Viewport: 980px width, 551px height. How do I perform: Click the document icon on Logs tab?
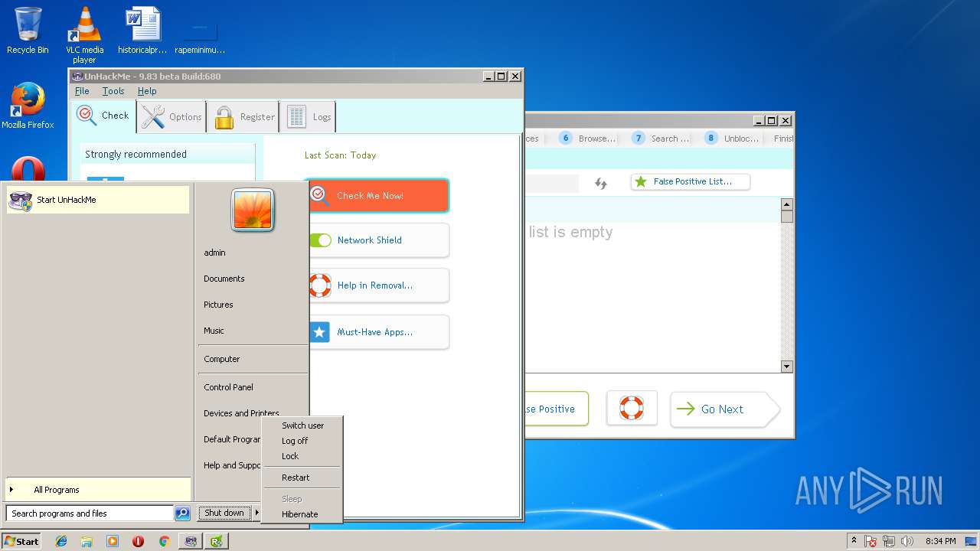[x=296, y=117]
